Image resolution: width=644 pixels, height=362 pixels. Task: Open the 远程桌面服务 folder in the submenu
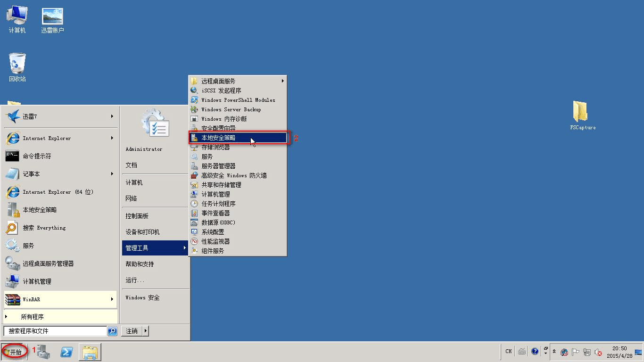(238, 81)
